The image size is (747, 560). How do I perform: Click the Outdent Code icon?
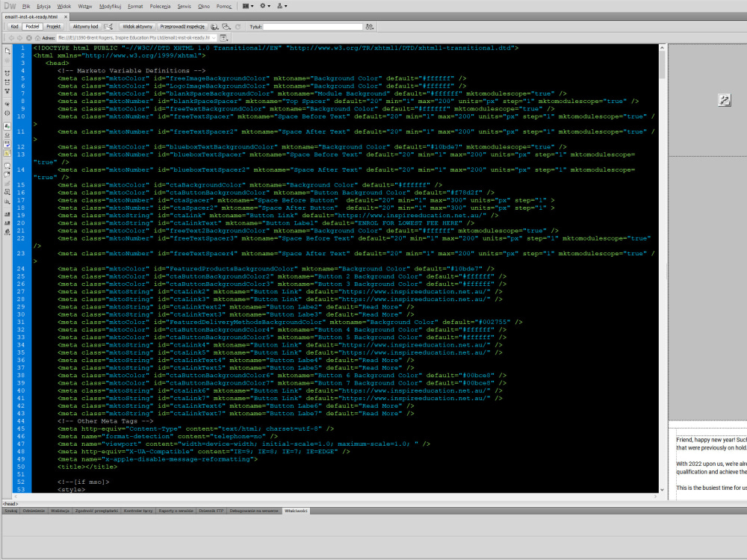(7, 223)
